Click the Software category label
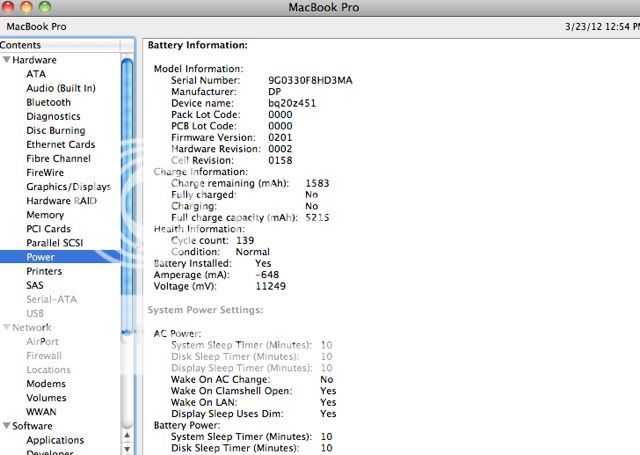 [32, 426]
